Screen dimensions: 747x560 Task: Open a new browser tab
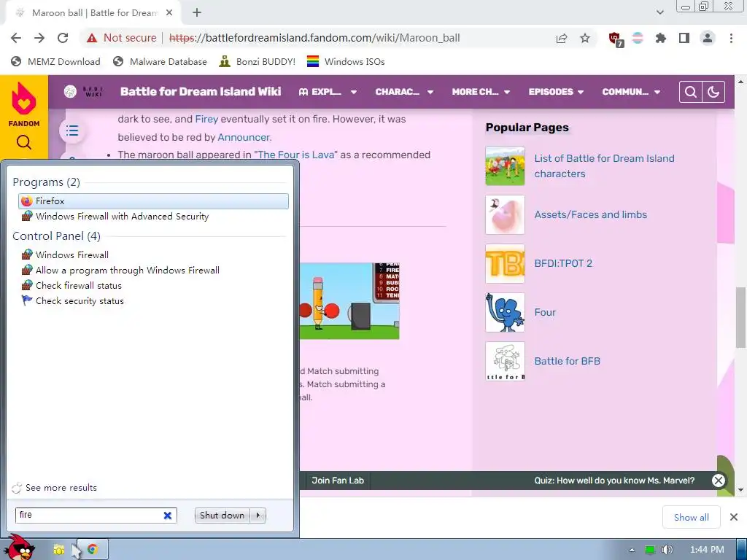click(197, 13)
